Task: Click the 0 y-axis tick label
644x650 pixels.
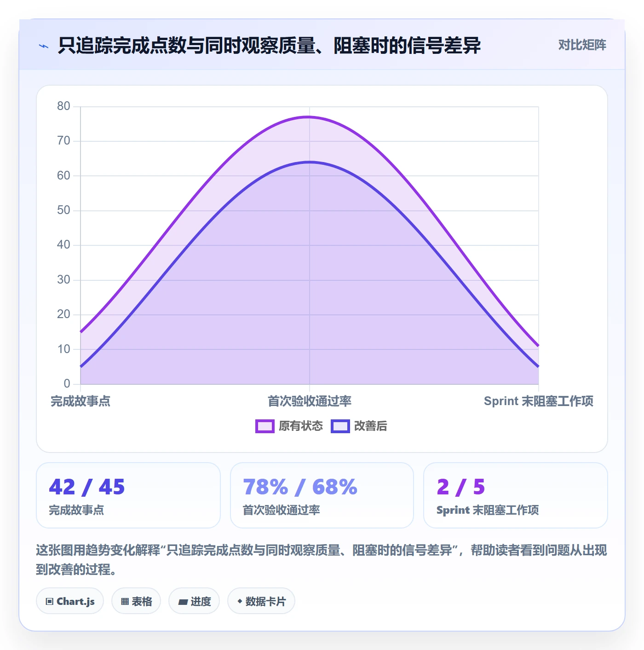Action: coord(67,384)
